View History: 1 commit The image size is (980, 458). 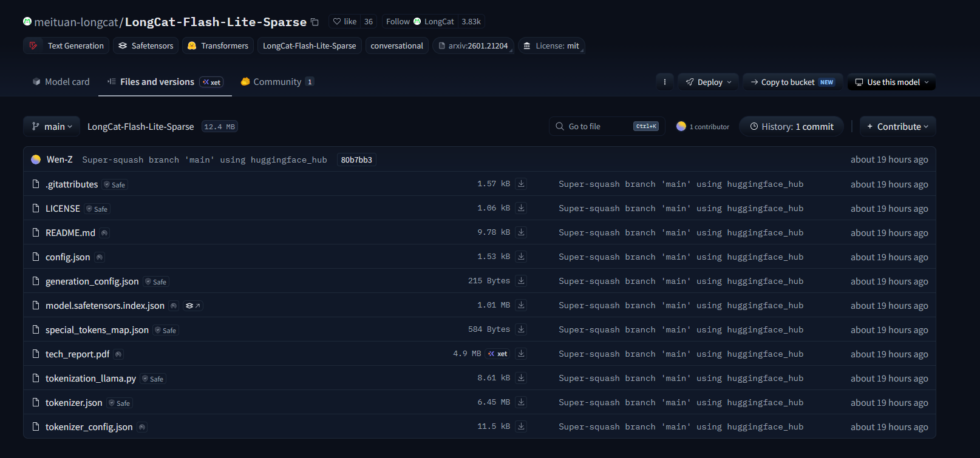[792, 126]
